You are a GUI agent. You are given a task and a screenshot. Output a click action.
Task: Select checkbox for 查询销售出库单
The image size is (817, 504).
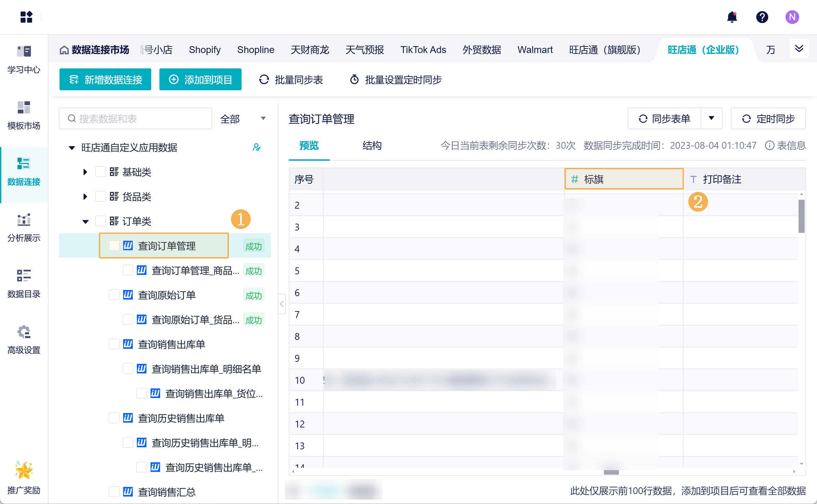(x=114, y=344)
